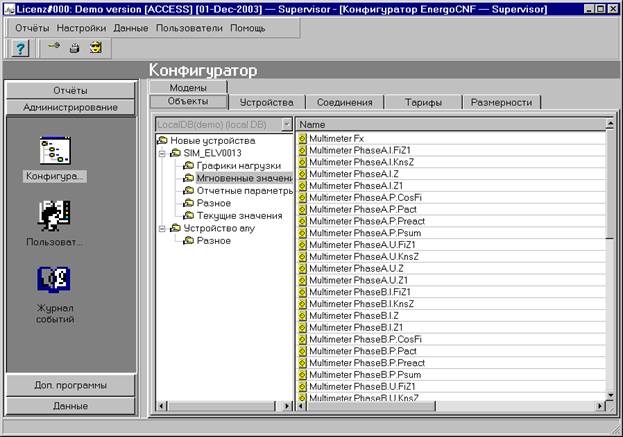Click folder icon of Отчетные параметры

[x=188, y=191]
